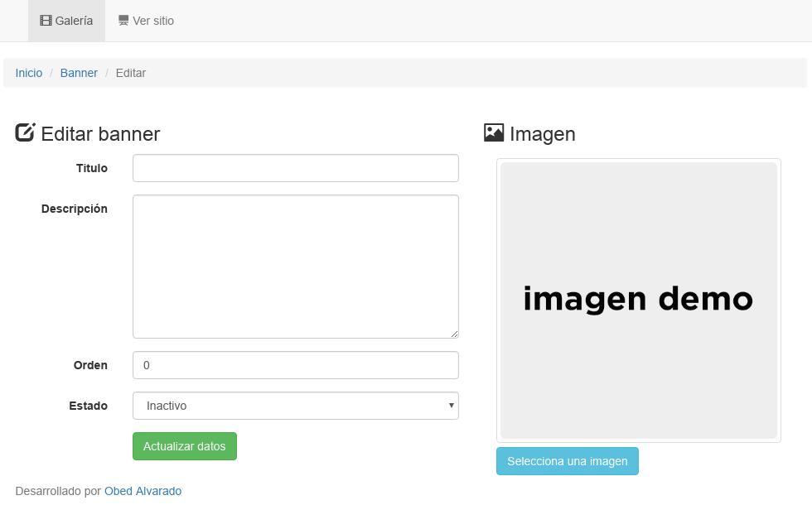The width and height of the screenshot is (812, 505).
Task: Click the film strip icon beside Galería
Action: [46, 21]
